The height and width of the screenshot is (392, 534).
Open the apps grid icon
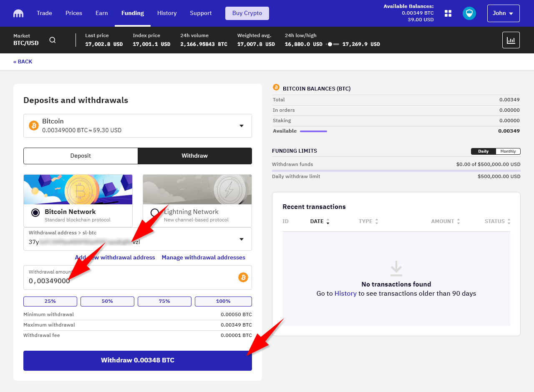pyautogui.click(x=448, y=13)
